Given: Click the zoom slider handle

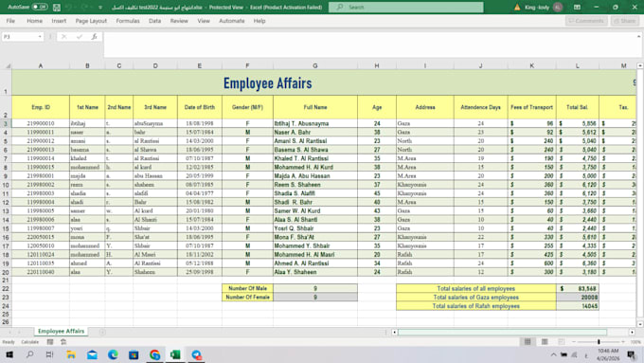Looking at the screenshot, I should pyautogui.click(x=599, y=341).
